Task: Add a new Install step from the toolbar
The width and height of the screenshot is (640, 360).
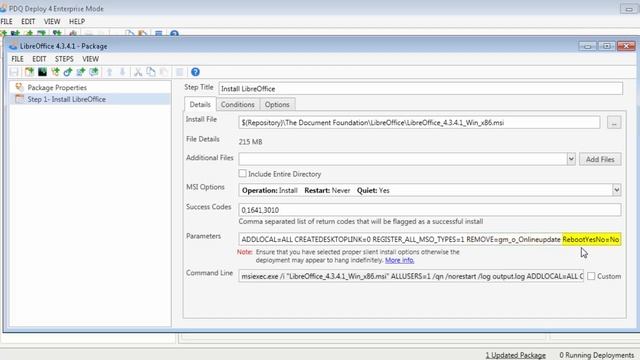Action: click(x=29, y=72)
